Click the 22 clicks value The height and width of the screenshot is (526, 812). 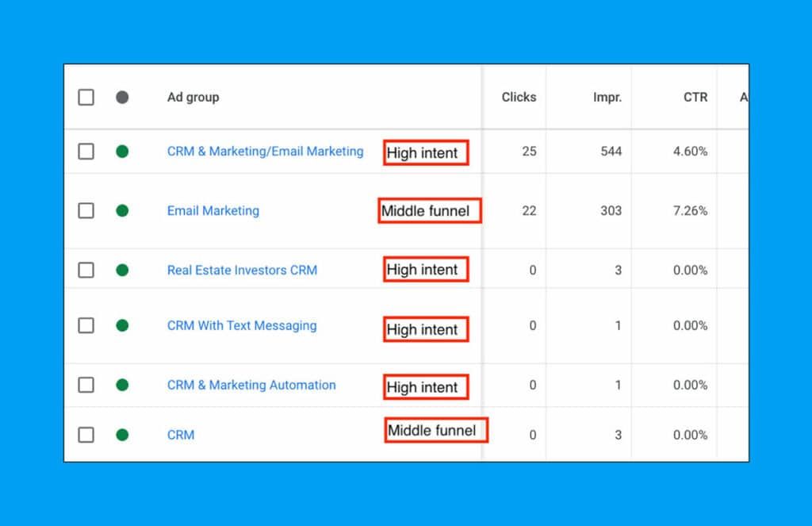pyautogui.click(x=529, y=211)
